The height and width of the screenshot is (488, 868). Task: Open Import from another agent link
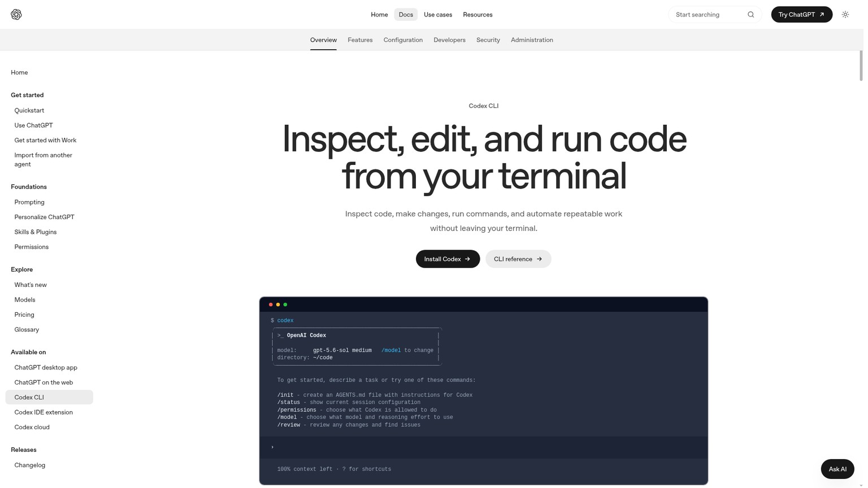[x=43, y=160]
